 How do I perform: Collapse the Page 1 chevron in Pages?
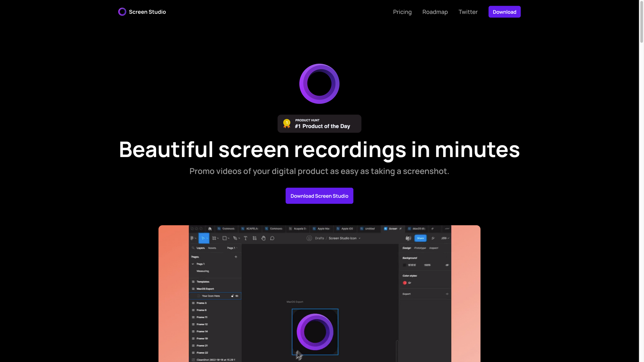193,264
